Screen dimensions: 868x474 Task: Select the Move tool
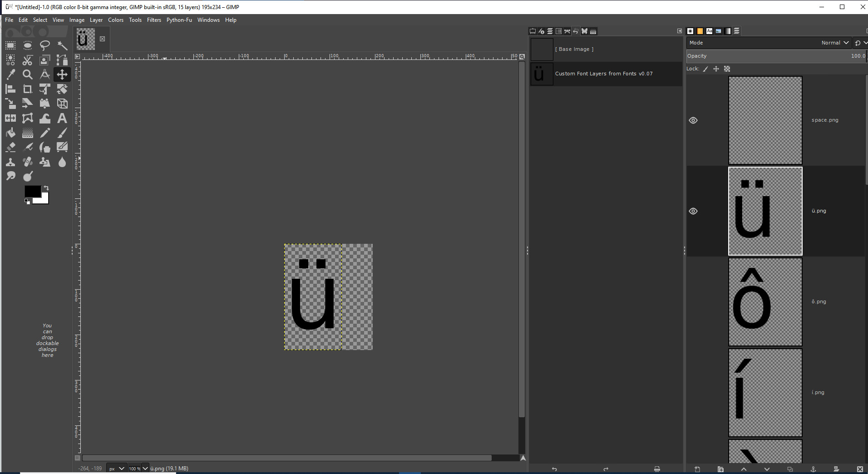point(62,74)
